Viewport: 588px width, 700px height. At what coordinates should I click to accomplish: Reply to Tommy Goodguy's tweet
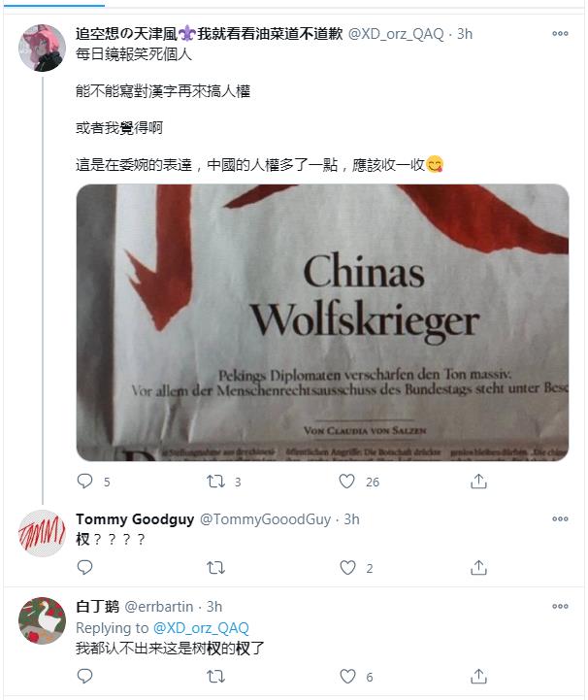pos(84,567)
